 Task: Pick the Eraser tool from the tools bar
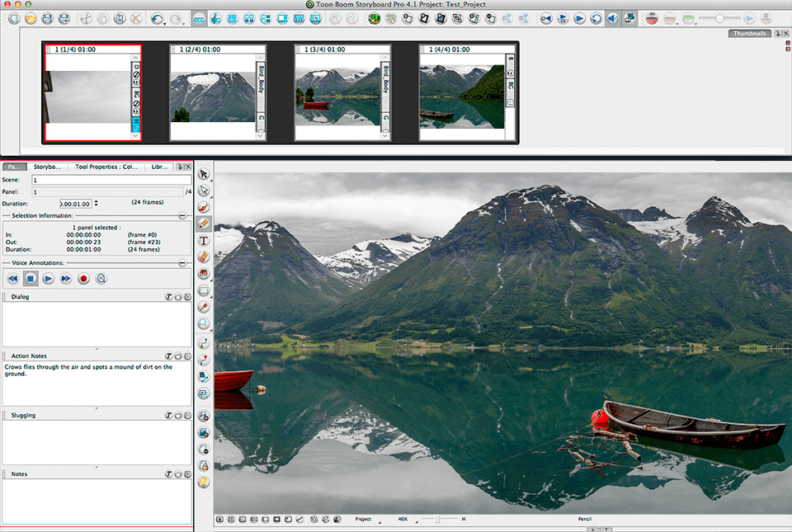click(x=203, y=257)
